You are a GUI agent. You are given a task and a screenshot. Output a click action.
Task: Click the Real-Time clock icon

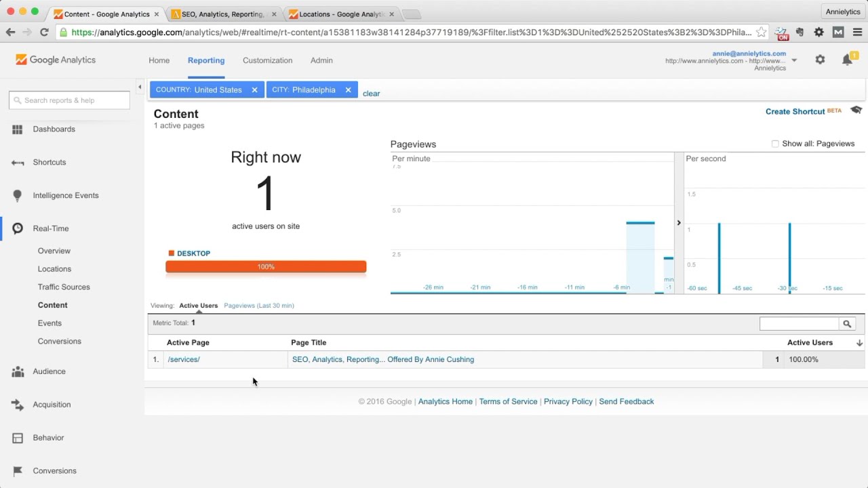(18, 228)
